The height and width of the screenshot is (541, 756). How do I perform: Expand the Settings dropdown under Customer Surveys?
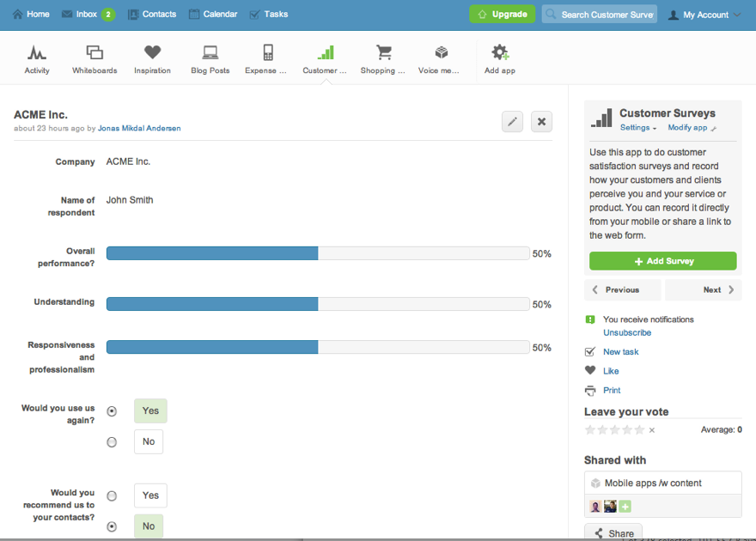(638, 128)
